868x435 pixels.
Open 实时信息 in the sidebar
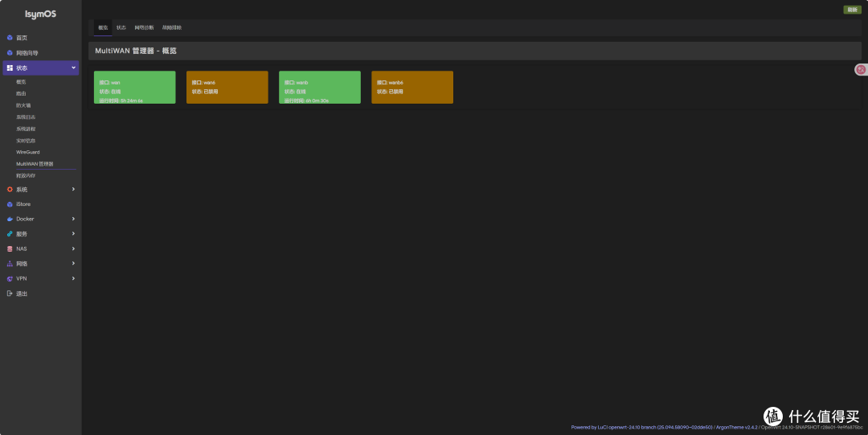pyautogui.click(x=26, y=141)
